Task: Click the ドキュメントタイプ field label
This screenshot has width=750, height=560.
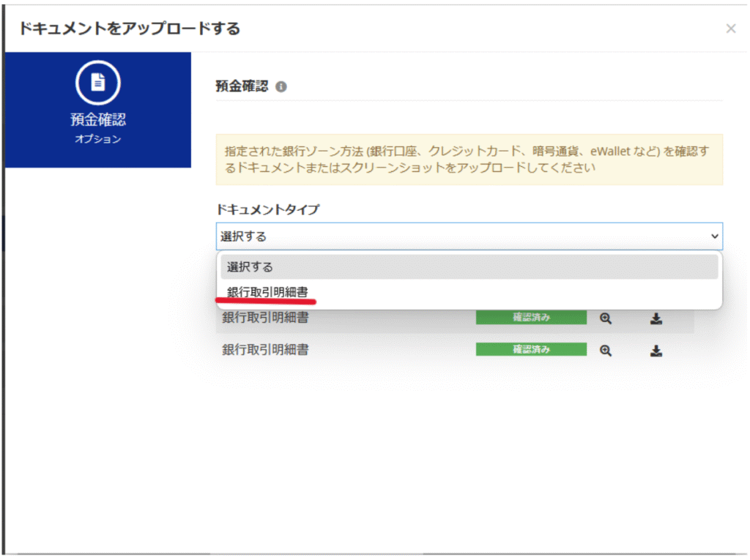Action: 267,210
